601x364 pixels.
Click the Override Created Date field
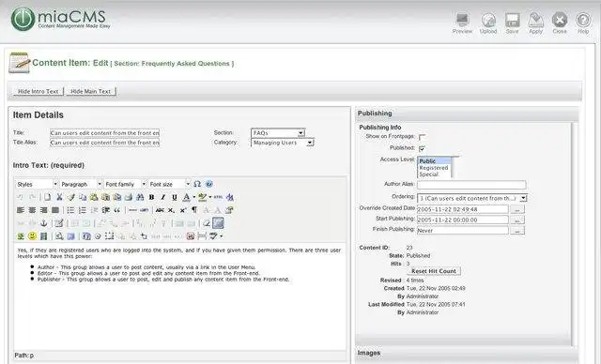(463, 209)
